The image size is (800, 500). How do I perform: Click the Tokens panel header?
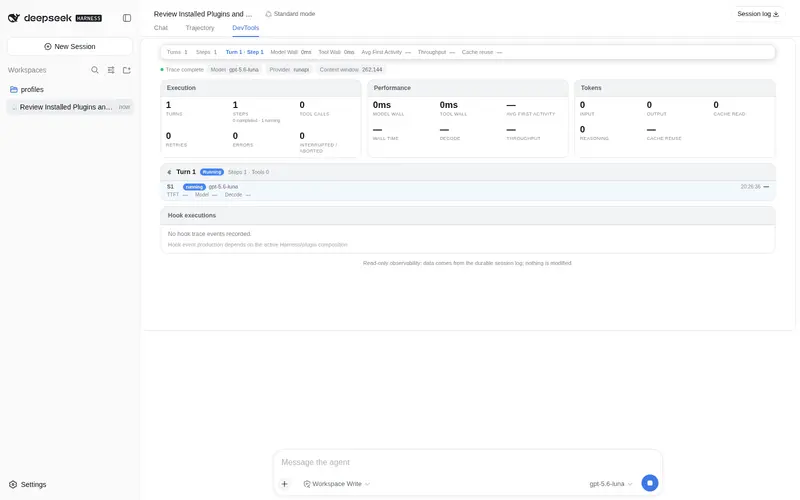[675, 88]
